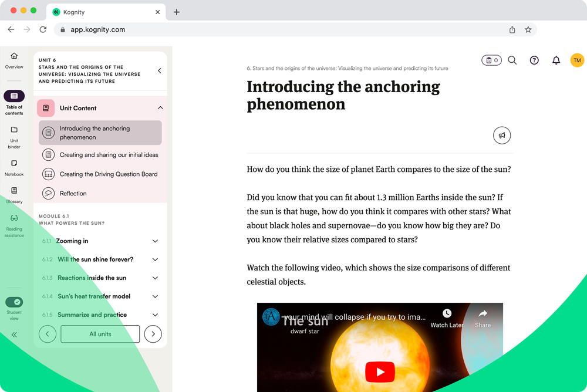Open the assignments counter badge

[x=491, y=60]
